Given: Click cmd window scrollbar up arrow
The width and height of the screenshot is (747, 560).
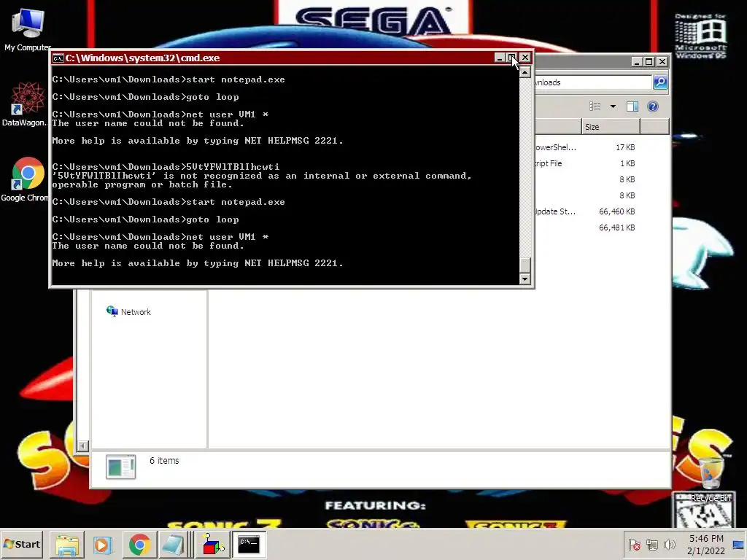Looking at the screenshot, I should click(525, 72).
